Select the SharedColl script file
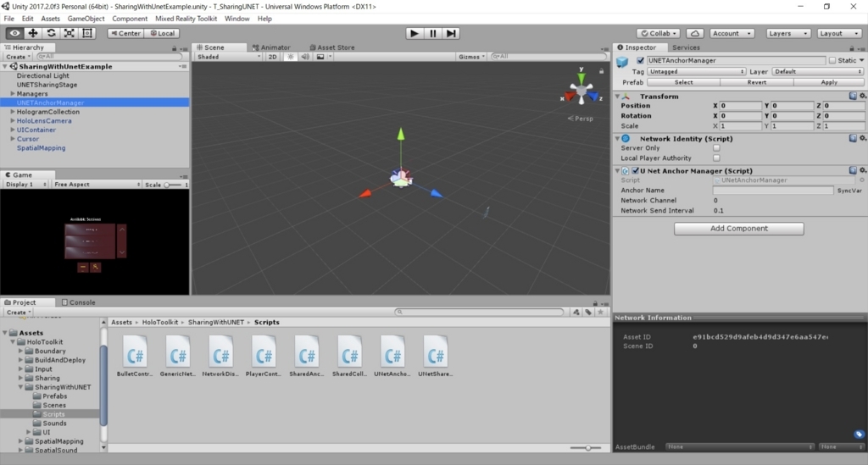 [x=349, y=356]
